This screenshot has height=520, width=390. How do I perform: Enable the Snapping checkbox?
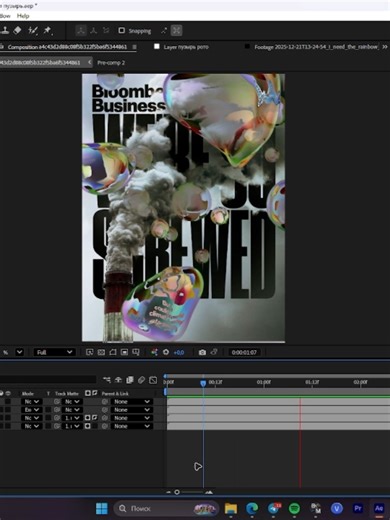pyautogui.click(x=122, y=31)
